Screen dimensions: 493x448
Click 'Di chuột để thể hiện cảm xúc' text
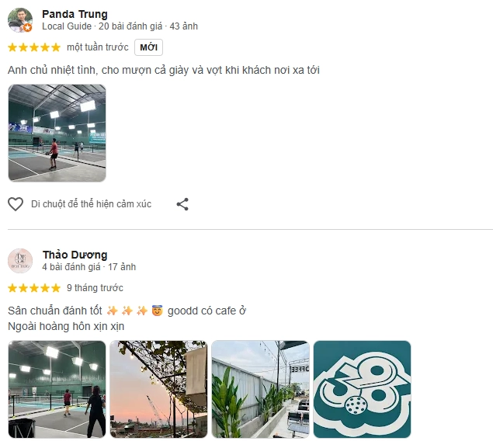tap(91, 204)
